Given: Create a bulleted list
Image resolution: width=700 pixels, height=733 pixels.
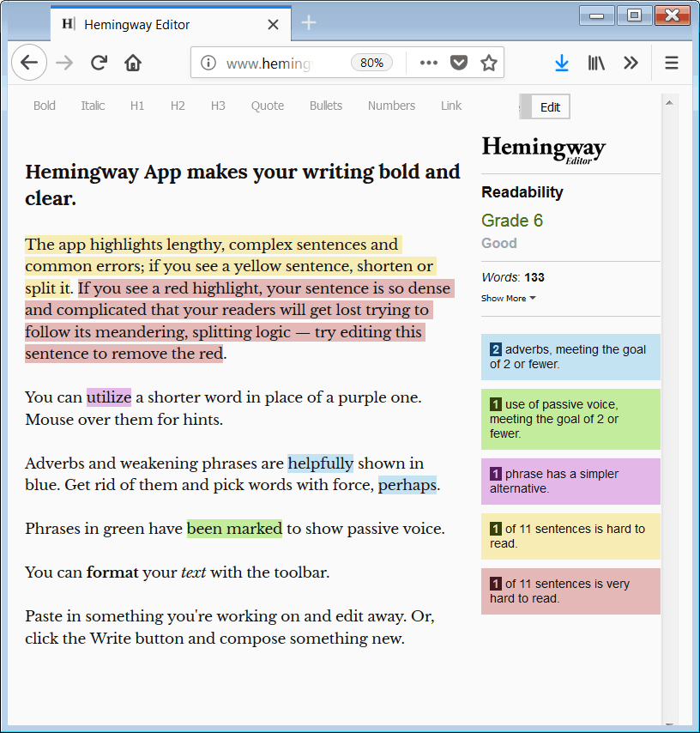Looking at the screenshot, I should point(326,105).
